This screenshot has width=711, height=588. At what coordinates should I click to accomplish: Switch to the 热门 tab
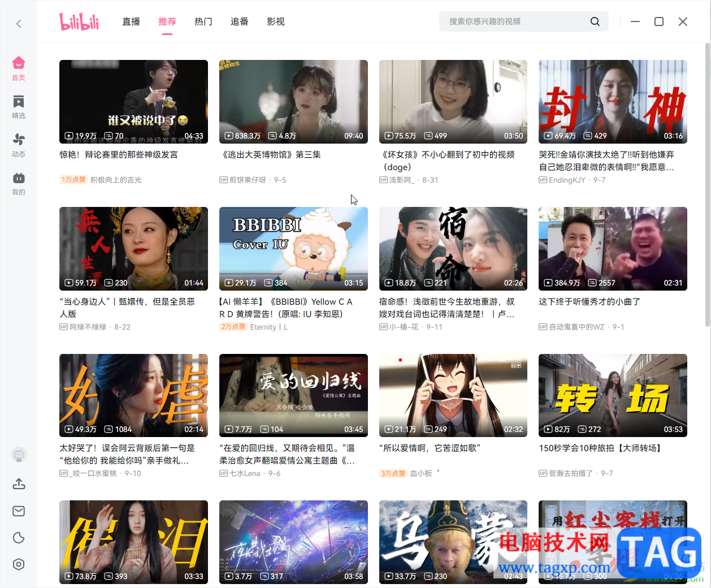click(x=203, y=21)
